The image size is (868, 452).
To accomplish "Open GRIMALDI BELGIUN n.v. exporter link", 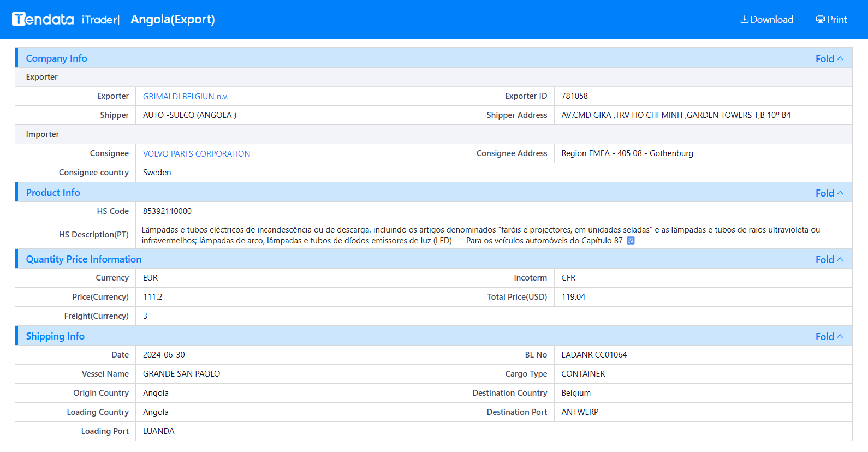I will (x=186, y=97).
